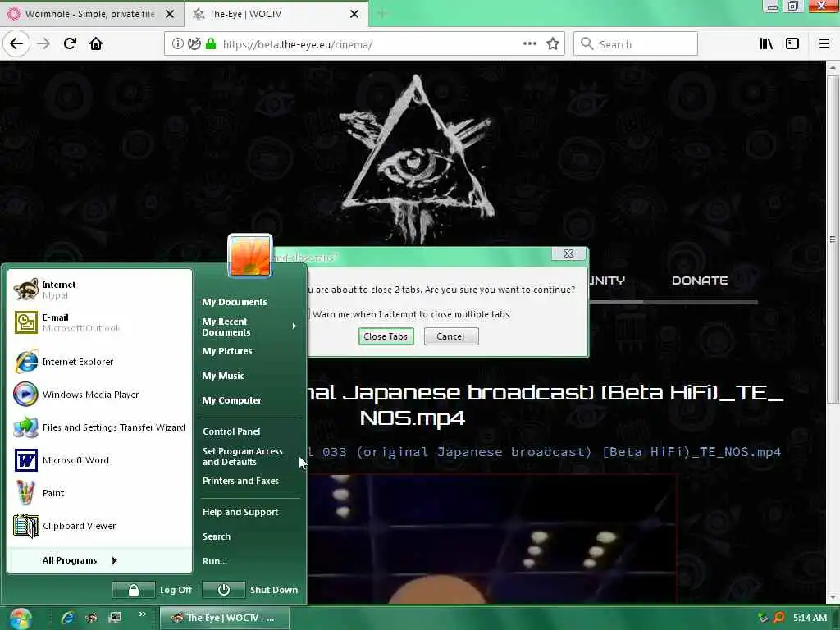
Task: Launch Mypal from Internet start menu entry
Action: click(99, 290)
